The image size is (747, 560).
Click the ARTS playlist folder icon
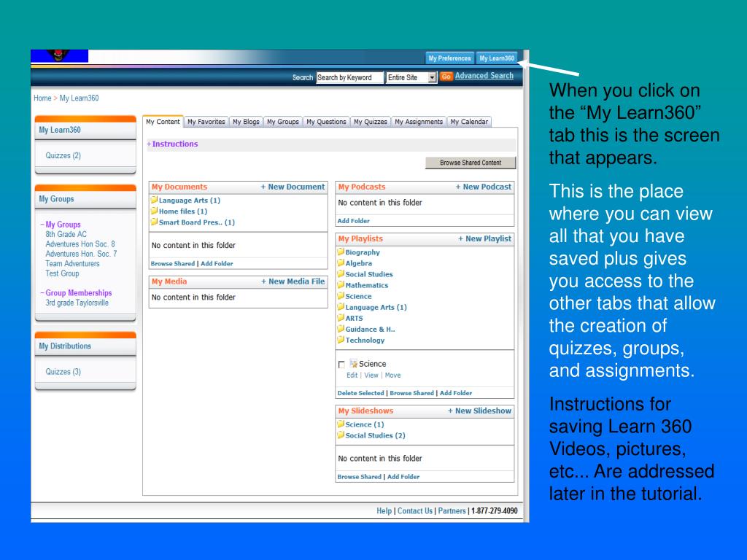point(341,317)
